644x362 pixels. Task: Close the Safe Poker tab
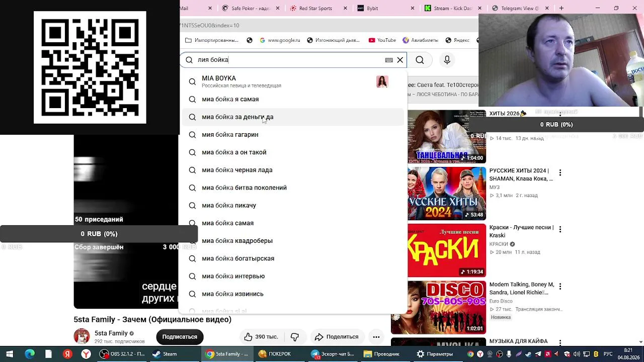point(278,8)
